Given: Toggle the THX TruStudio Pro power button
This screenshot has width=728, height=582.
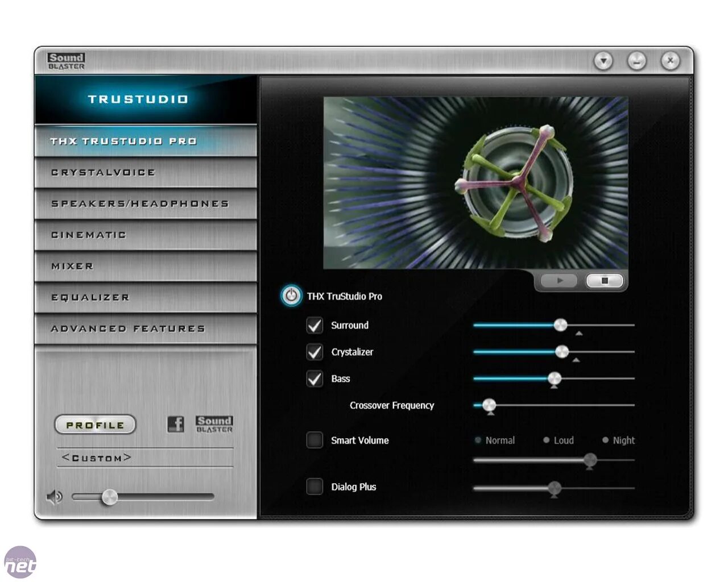Looking at the screenshot, I should (291, 296).
